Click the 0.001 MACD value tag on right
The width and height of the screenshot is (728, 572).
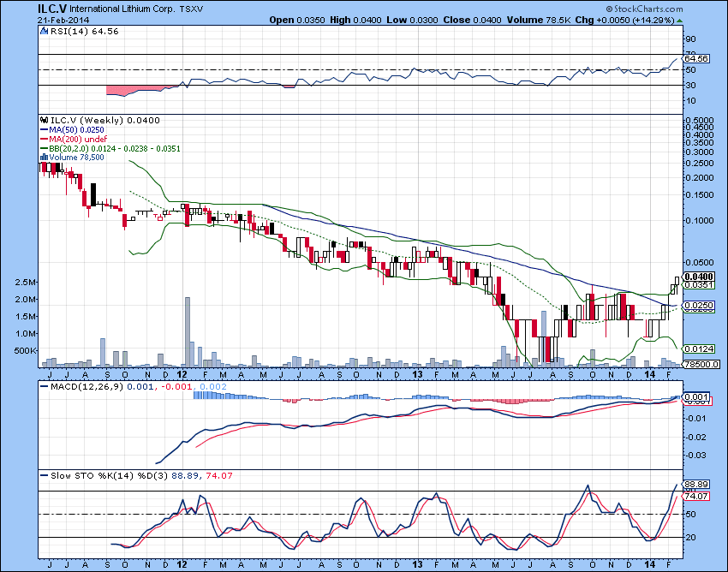[697, 396]
